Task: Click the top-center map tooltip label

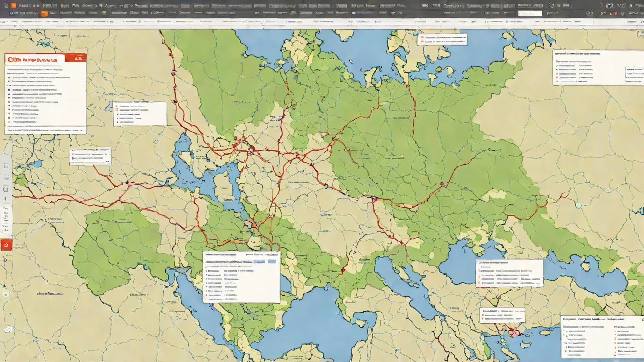Action: (442, 39)
